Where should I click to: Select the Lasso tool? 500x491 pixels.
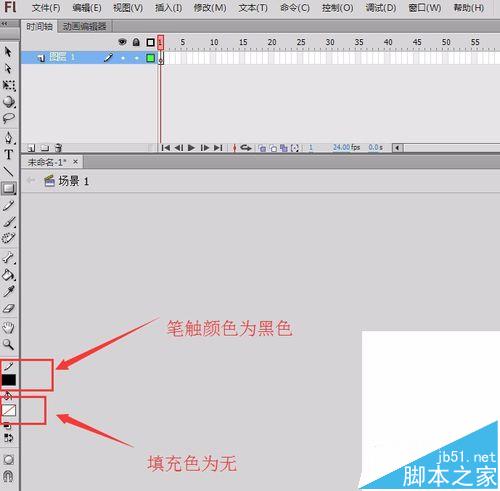(x=9, y=118)
